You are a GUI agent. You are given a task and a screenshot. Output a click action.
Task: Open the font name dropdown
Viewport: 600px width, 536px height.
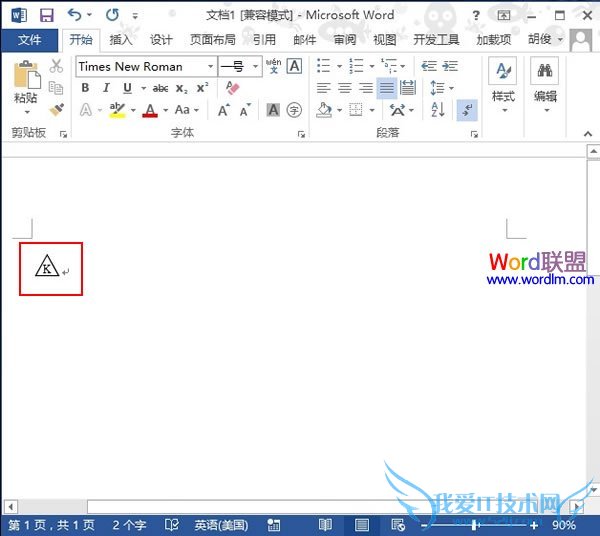point(210,67)
